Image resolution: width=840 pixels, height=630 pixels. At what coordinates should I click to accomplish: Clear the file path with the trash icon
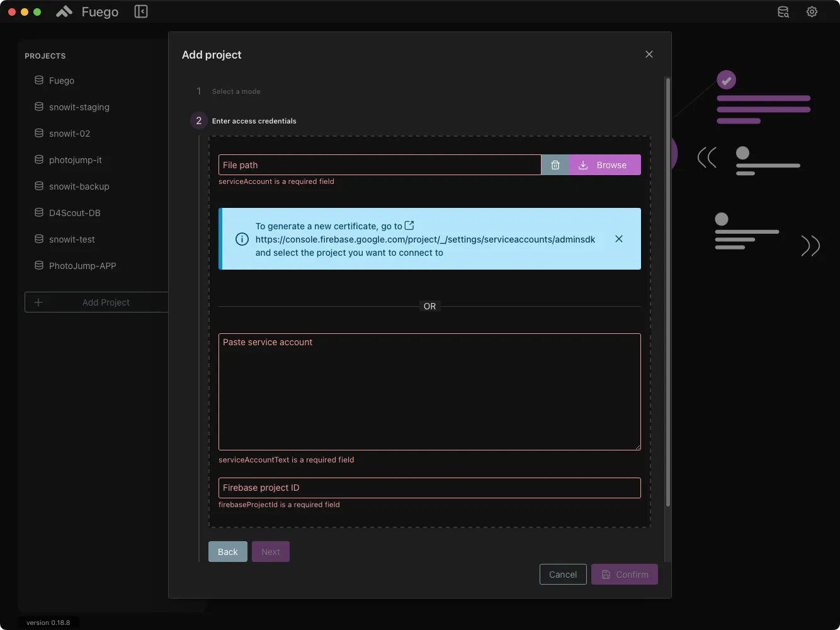tap(555, 164)
